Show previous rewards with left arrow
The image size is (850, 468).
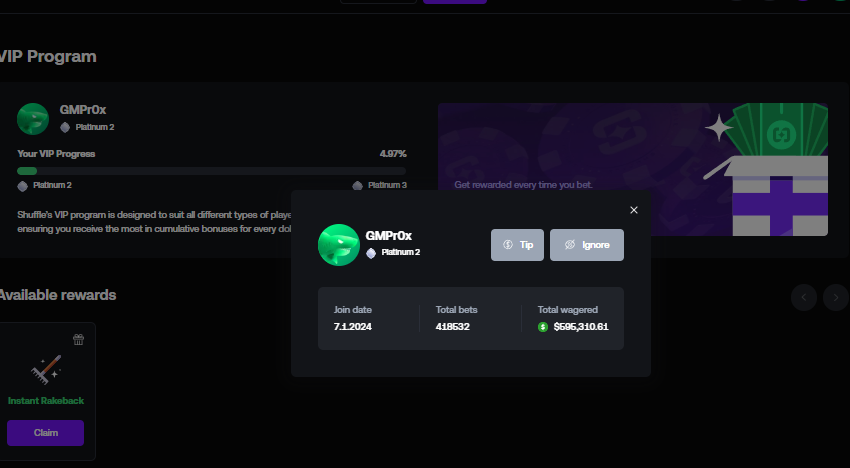tap(804, 297)
